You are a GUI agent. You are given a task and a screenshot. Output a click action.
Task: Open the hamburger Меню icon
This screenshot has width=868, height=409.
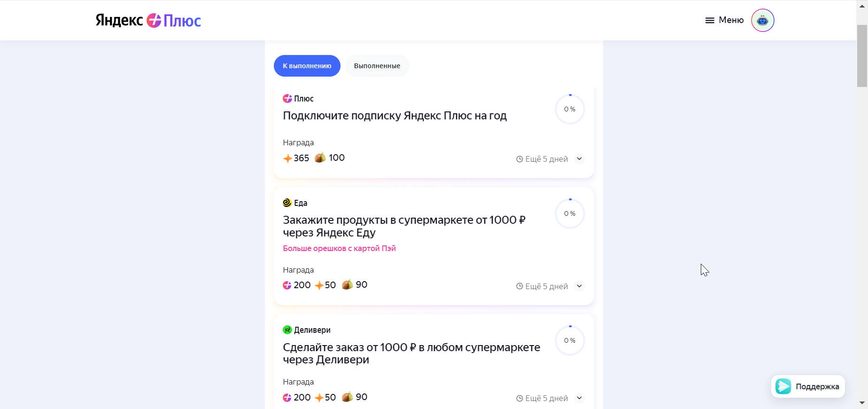pyautogui.click(x=710, y=20)
